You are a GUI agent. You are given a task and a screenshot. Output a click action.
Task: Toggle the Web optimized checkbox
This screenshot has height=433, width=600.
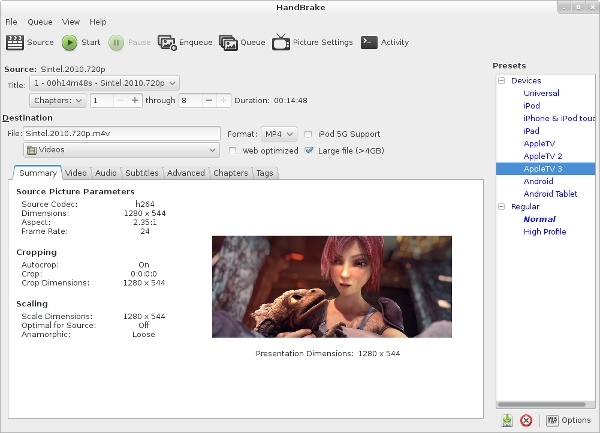[233, 151]
